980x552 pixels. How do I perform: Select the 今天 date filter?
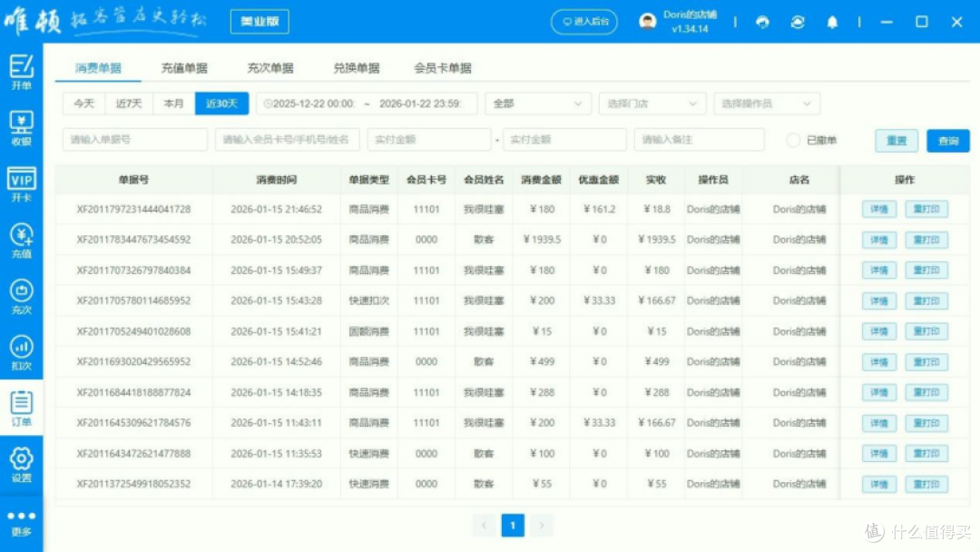point(83,103)
